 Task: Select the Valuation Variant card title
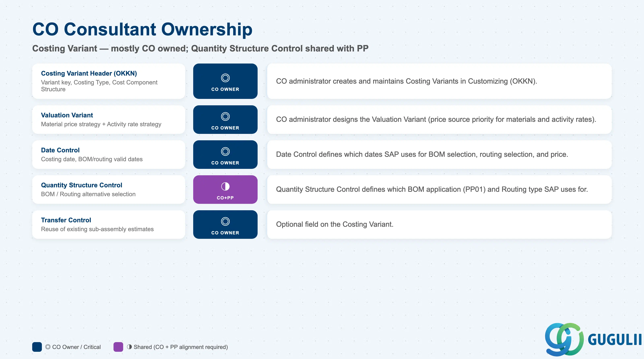pyautogui.click(x=67, y=115)
